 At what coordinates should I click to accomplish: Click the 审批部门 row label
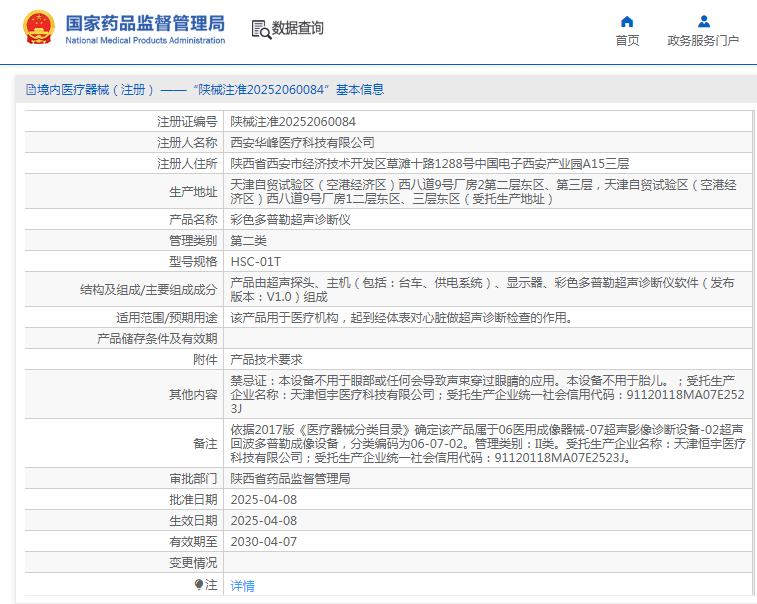(x=193, y=479)
